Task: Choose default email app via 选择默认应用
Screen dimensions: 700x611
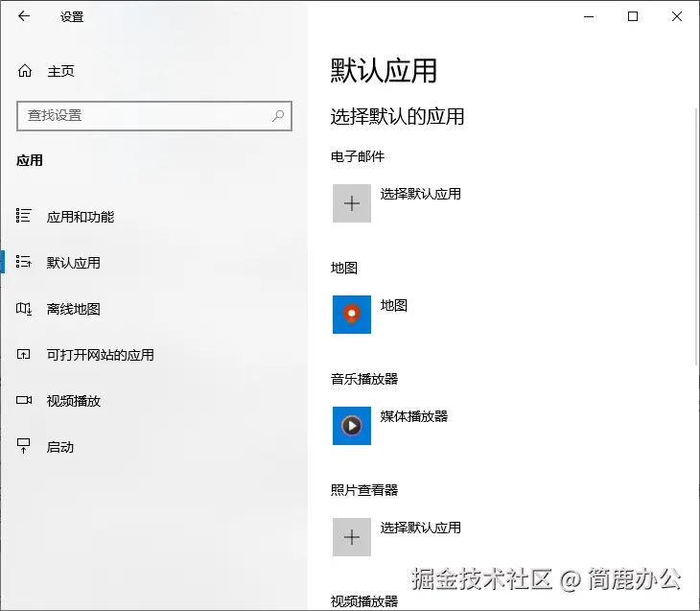Action: [x=421, y=194]
